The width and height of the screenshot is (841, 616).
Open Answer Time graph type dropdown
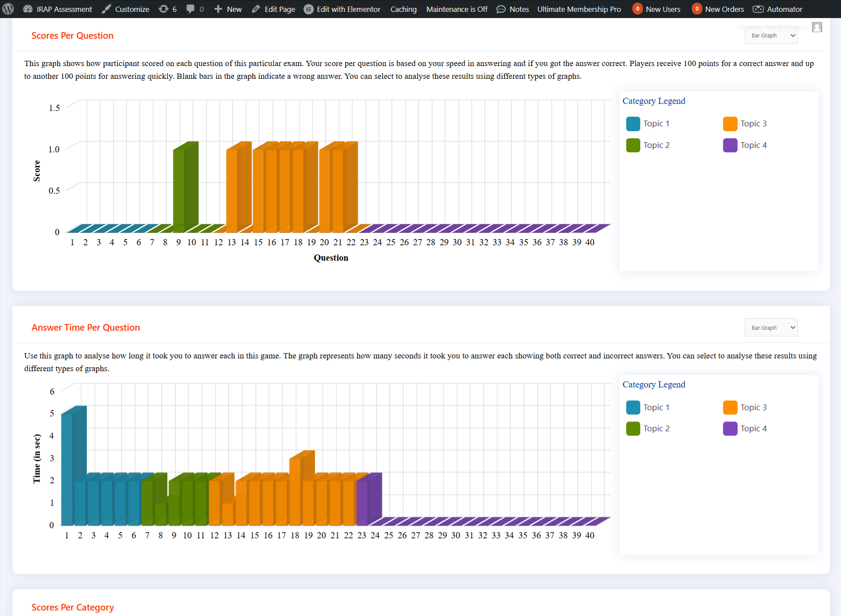pyautogui.click(x=771, y=328)
